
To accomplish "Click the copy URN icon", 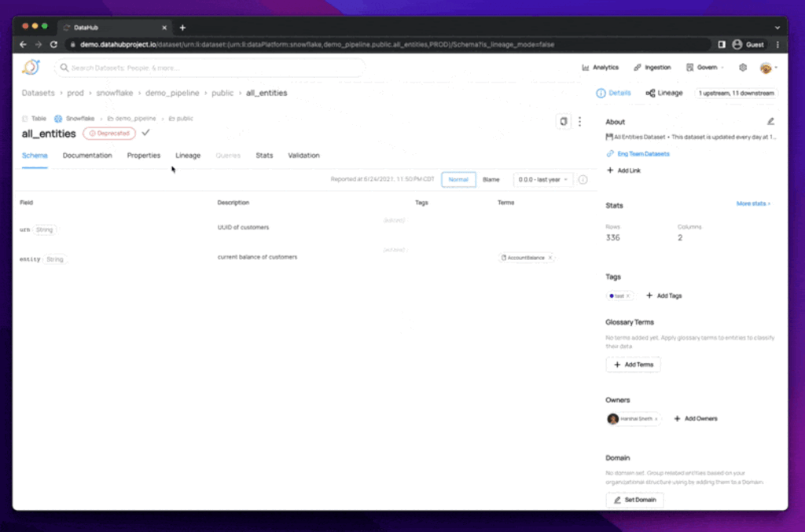I will pos(563,121).
